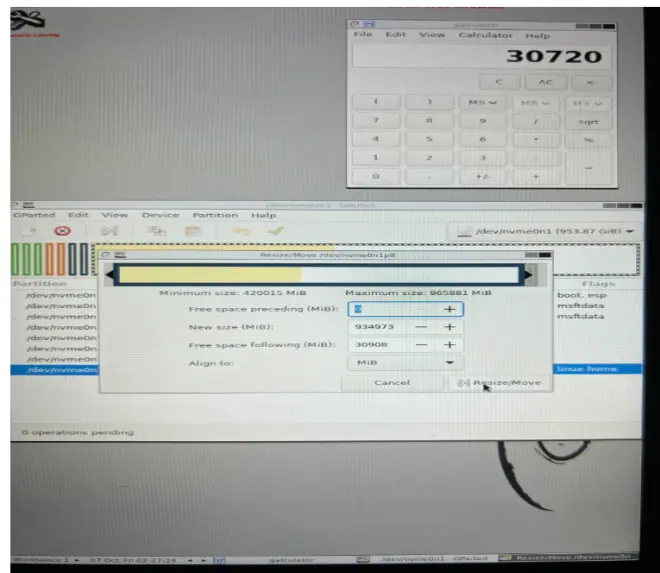Increase Free space preceding with its plus button
This screenshot has height=573, width=660.
(x=450, y=309)
